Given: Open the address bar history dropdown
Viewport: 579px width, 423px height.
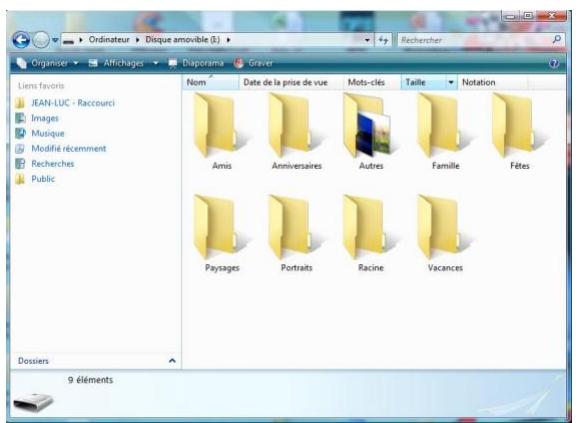Looking at the screenshot, I should point(367,40).
